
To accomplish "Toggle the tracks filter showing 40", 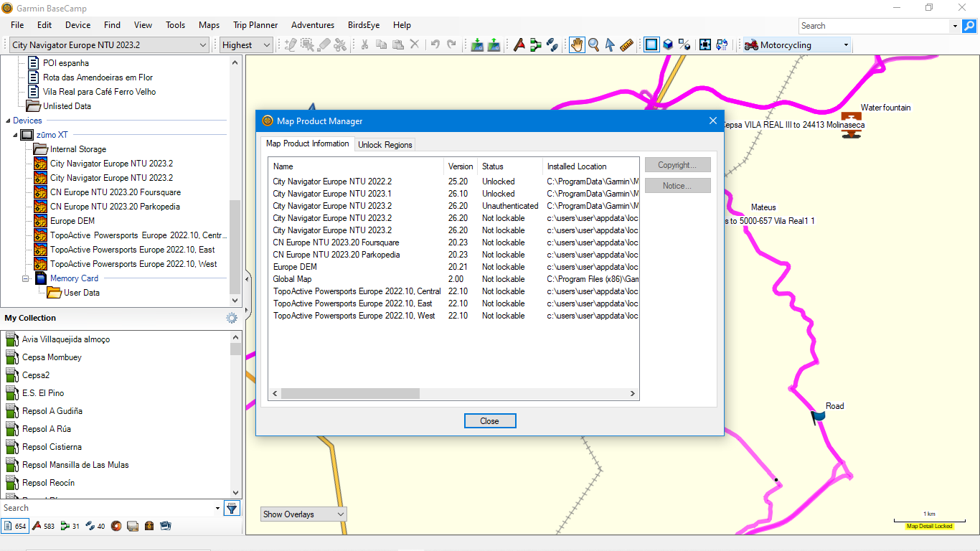I will point(95,526).
